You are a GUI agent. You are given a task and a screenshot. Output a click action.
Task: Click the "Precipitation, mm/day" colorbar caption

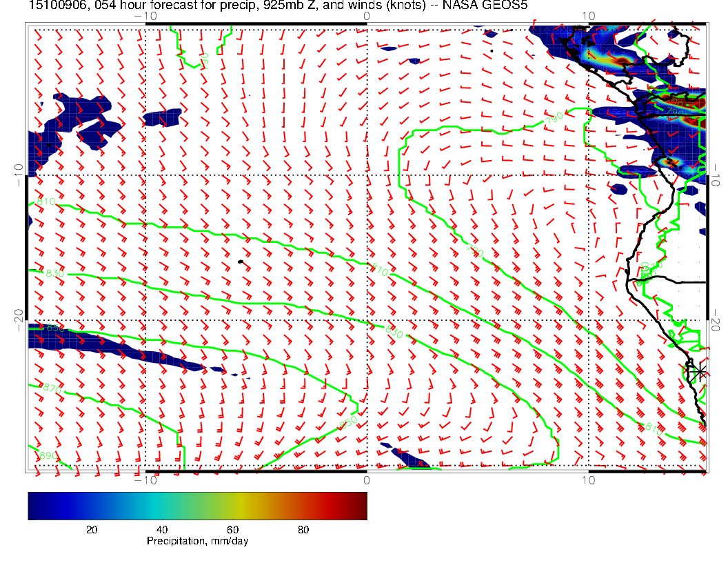tap(197, 542)
